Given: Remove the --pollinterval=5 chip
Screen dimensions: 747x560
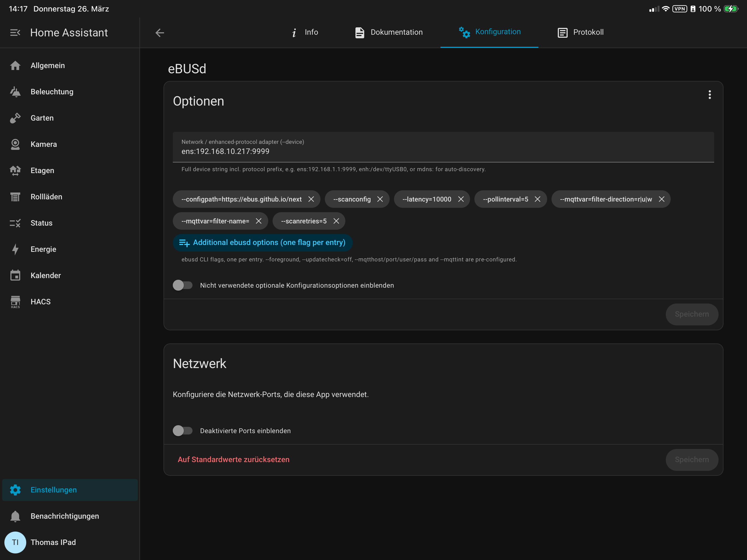Looking at the screenshot, I should pos(537,199).
